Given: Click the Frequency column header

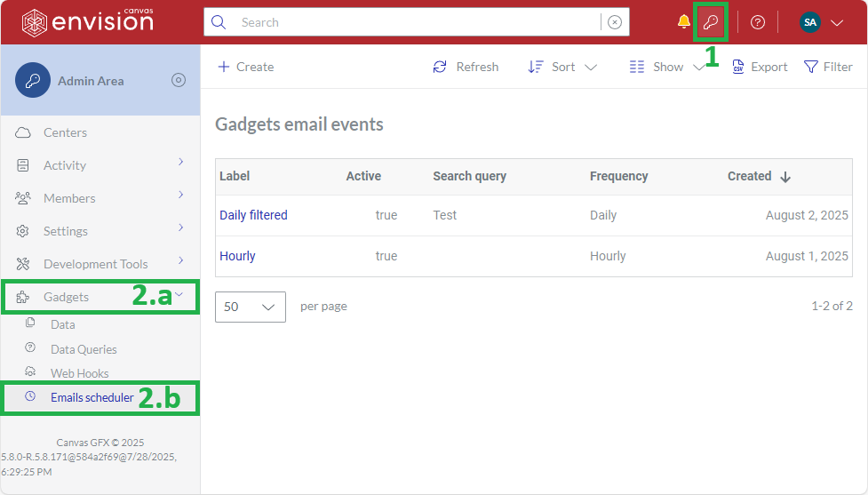Looking at the screenshot, I should [619, 176].
